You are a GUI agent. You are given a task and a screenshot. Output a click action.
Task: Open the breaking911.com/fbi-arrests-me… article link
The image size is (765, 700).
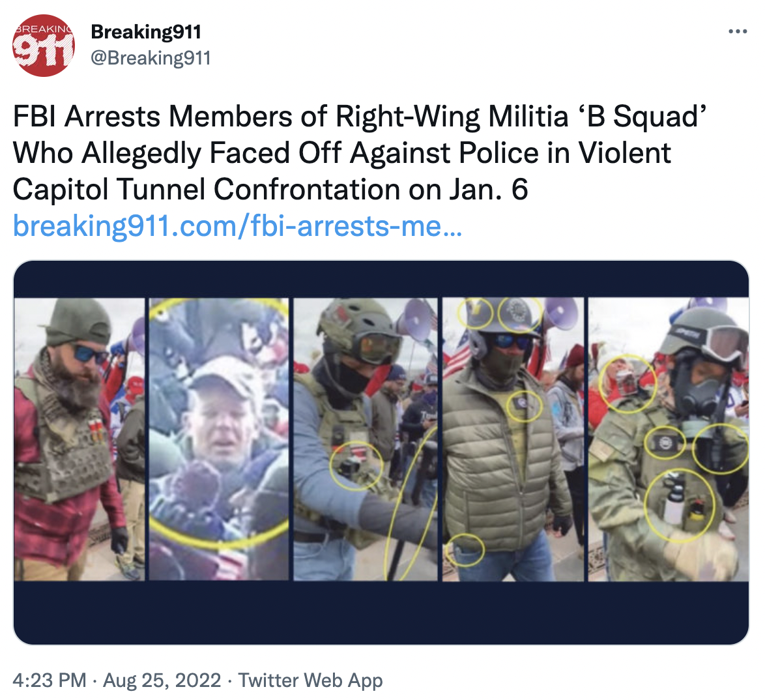tap(237, 226)
